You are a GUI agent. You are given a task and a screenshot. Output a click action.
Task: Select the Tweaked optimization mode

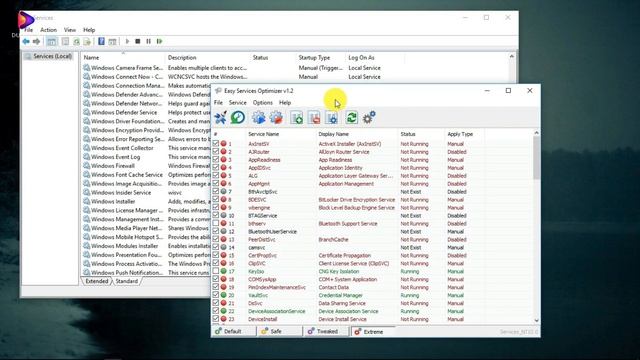pos(326,331)
